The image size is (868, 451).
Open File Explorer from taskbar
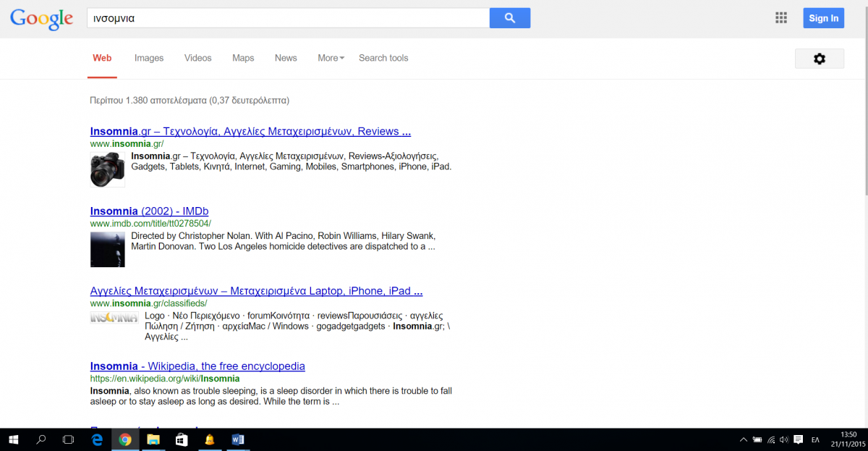click(x=153, y=439)
